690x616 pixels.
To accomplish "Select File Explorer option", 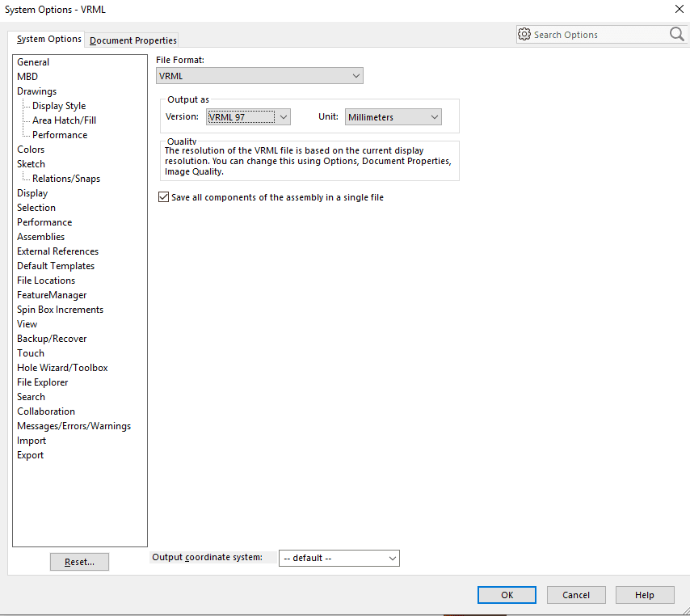I will [x=43, y=382].
